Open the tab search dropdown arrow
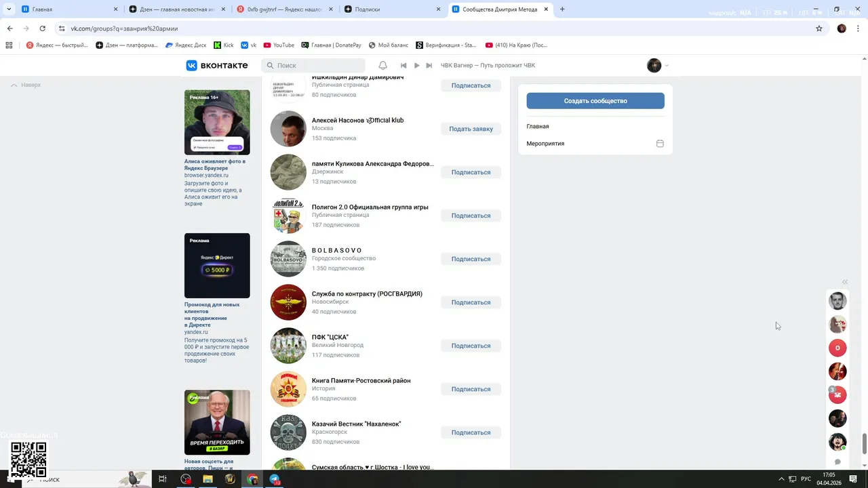Viewport: 868px width, 488px height. [x=9, y=9]
